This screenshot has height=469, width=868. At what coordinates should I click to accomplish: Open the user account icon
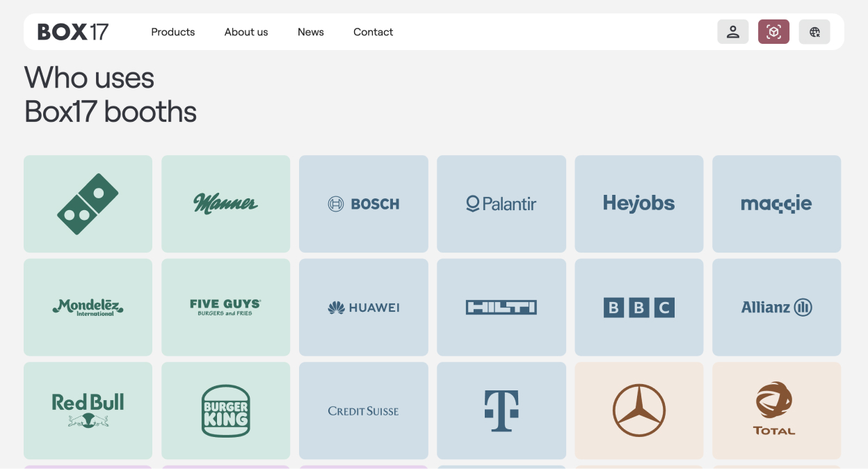[733, 32]
